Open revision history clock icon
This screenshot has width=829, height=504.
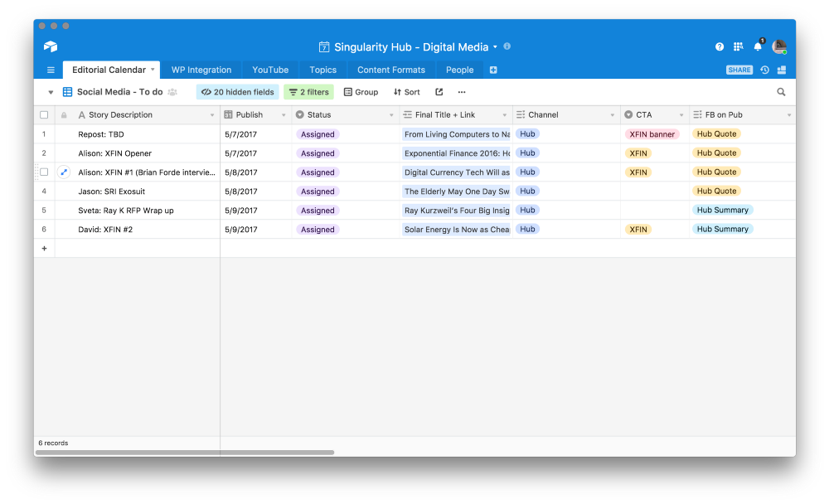(x=764, y=70)
